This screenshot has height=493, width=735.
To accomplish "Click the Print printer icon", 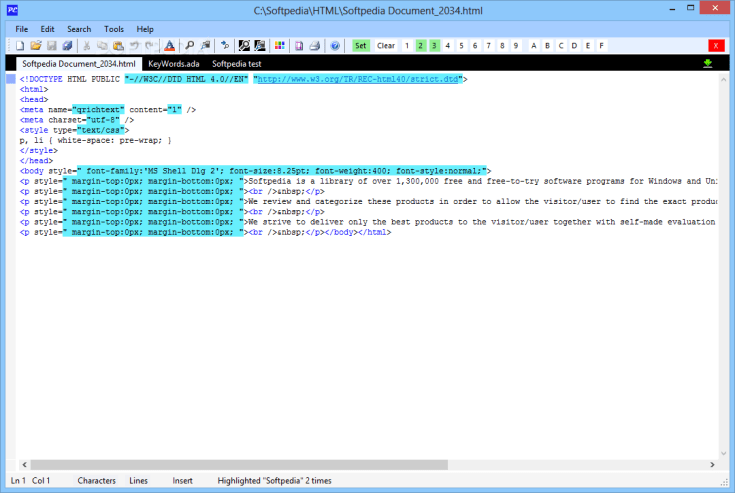I will pyautogui.click(x=315, y=45).
